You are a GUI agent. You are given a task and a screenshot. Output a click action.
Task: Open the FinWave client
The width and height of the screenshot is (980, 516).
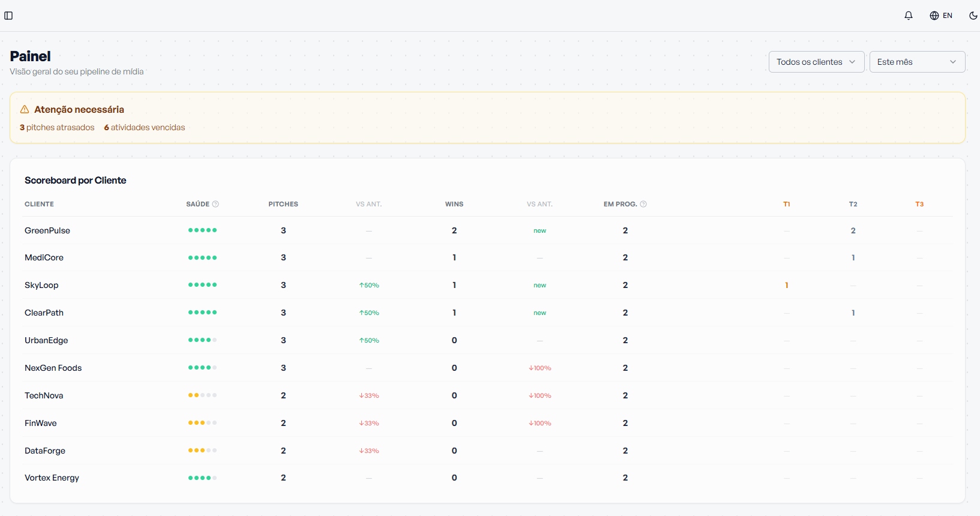point(41,423)
